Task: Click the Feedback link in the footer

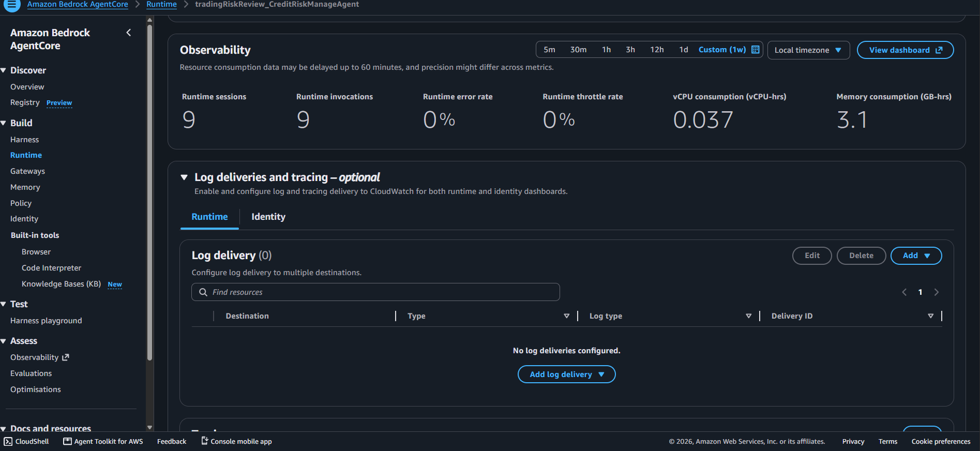Action: point(172,441)
